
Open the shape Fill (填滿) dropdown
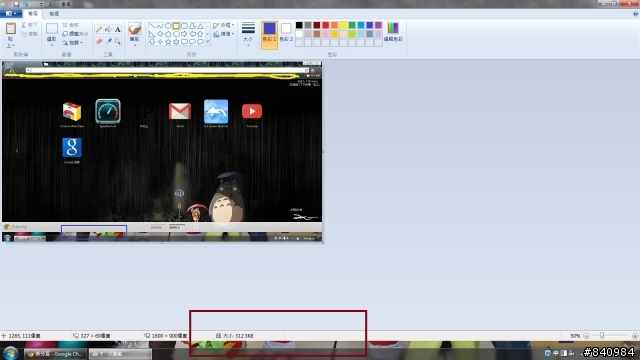pos(224,34)
